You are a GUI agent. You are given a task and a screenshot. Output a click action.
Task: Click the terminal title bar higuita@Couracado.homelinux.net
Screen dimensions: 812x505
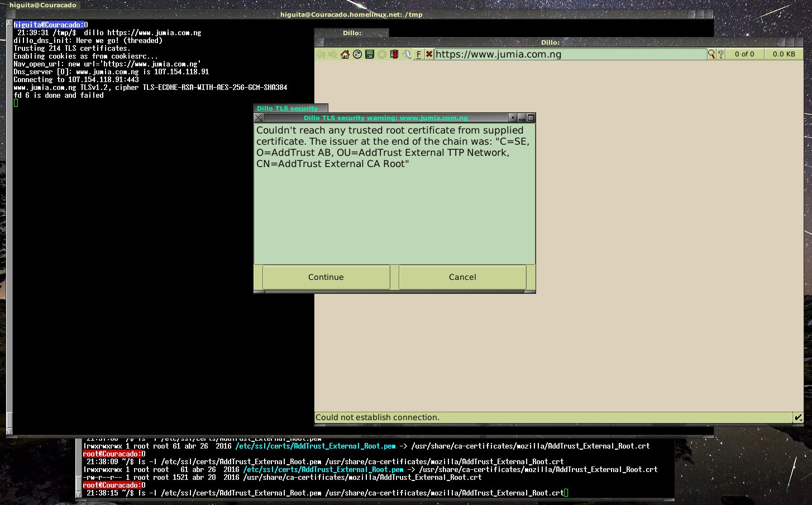[x=351, y=15]
